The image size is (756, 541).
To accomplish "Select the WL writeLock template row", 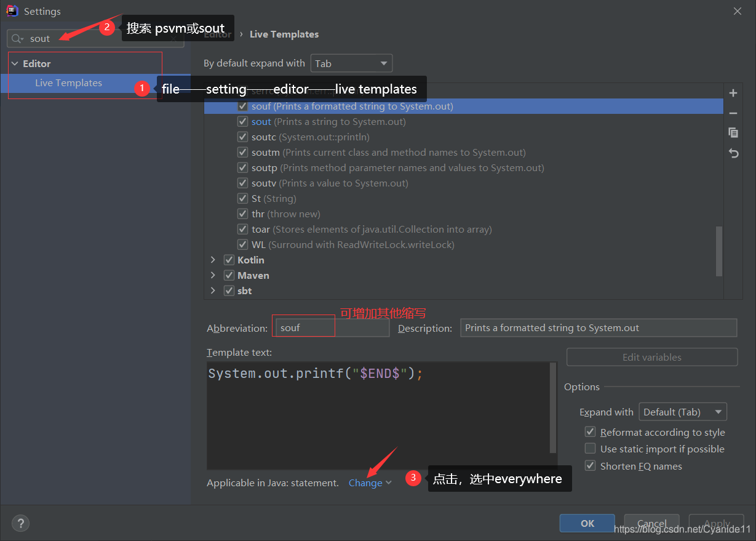I will [x=463, y=244].
